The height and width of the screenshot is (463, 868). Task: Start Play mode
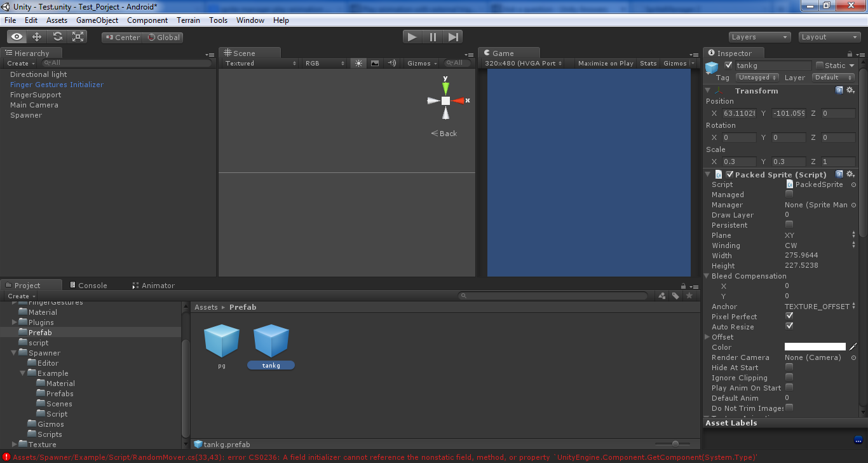pos(412,37)
